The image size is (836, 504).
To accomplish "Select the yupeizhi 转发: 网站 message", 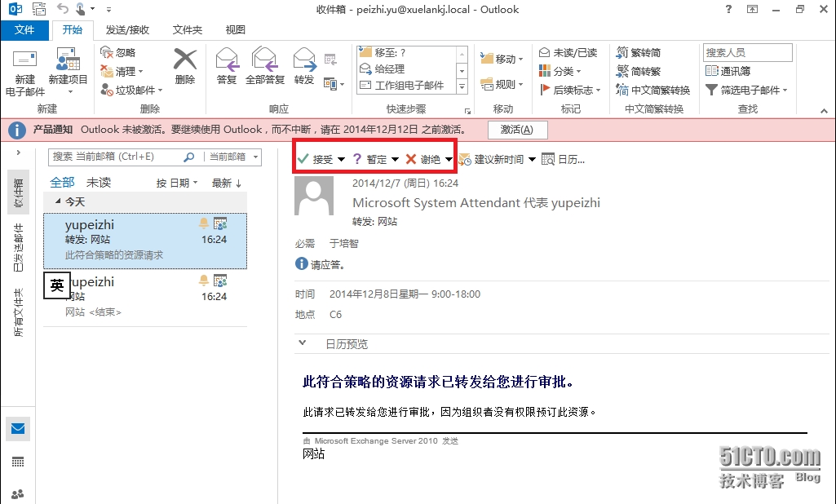I will (145, 241).
